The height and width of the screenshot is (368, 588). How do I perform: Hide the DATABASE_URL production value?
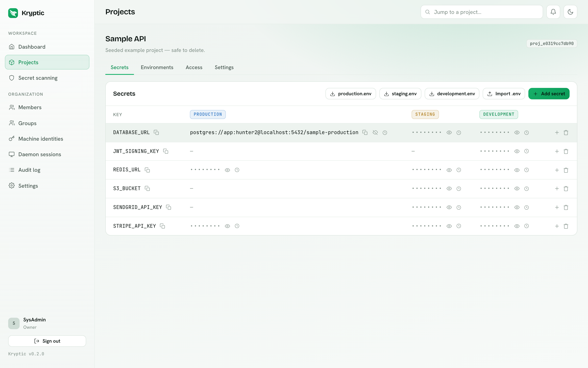pos(375,132)
